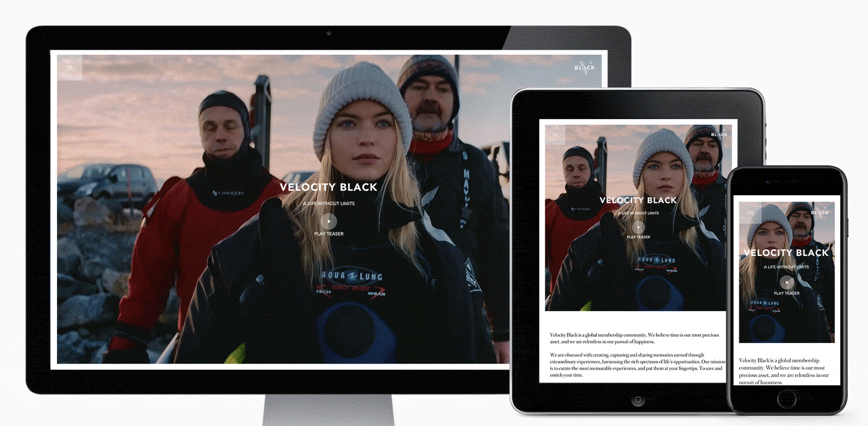Open the hamburger menu on the tablet screen
The height and width of the screenshot is (426, 868).
pyautogui.click(x=555, y=134)
